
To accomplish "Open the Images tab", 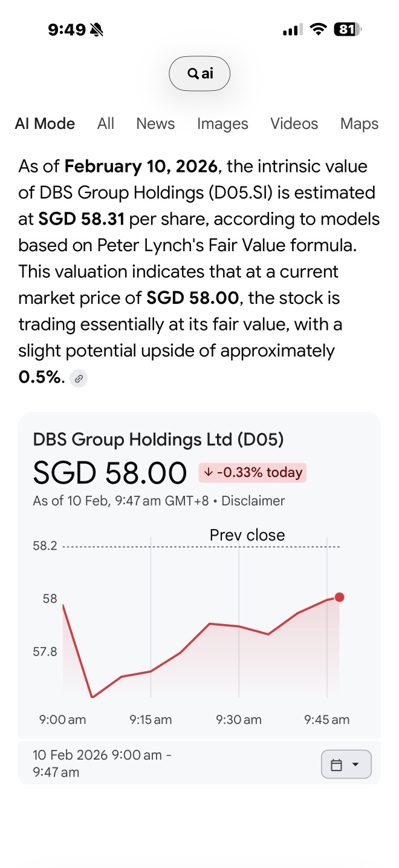I will (x=222, y=123).
